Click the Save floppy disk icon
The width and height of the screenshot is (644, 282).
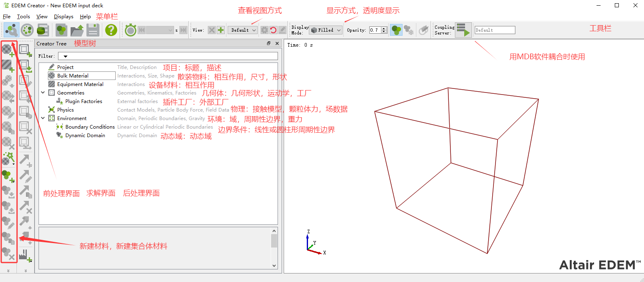pos(93,30)
